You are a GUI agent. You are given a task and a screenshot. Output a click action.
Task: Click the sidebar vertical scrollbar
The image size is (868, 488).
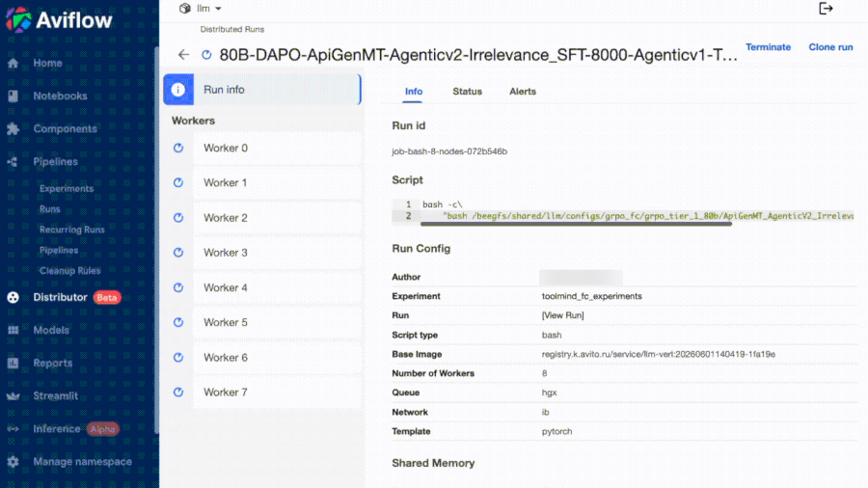click(156, 241)
